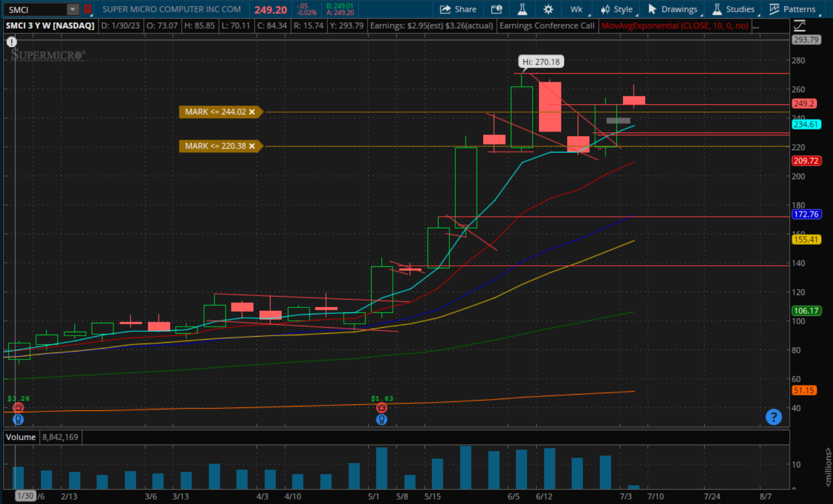Click the 7/3 date on time axis
This screenshot has width=833, height=504.
click(x=626, y=496)
